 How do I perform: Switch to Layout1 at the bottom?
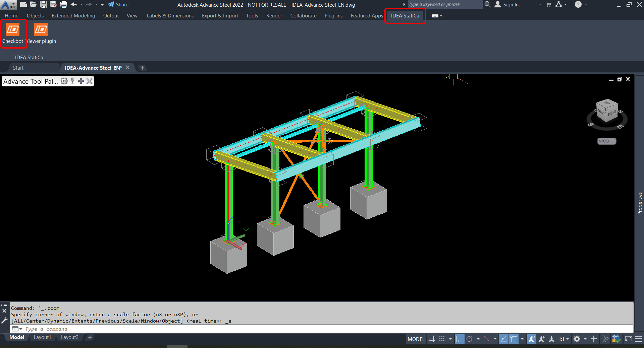[x=42, y=337]
